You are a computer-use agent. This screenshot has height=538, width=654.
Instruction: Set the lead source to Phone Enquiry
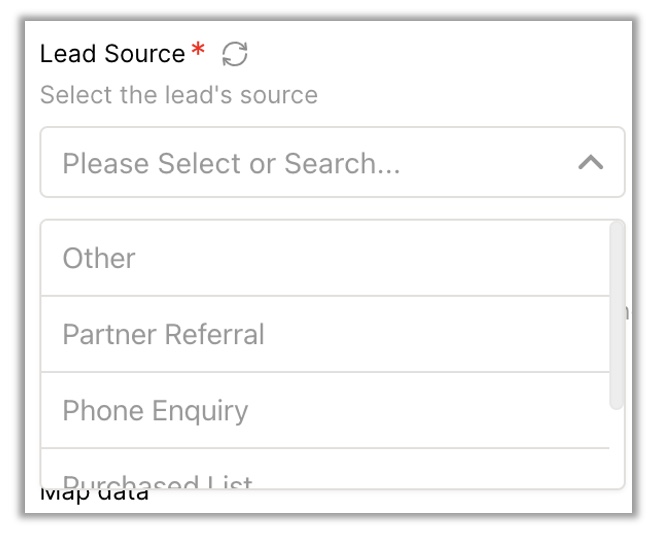coord(155,410)
